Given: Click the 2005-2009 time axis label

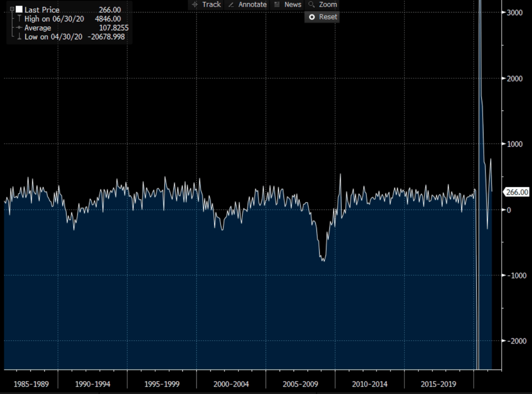Looking at the screenshot, I should pos(300,384).
